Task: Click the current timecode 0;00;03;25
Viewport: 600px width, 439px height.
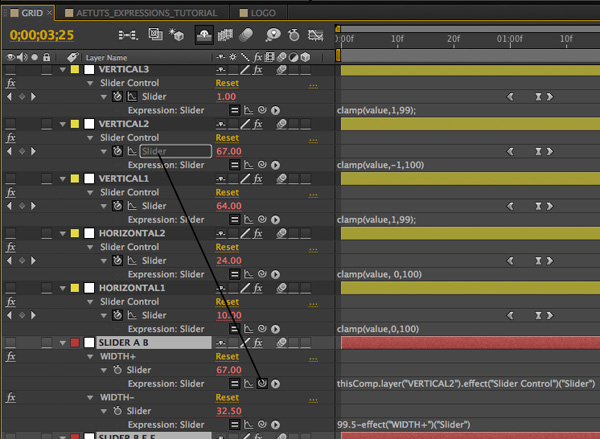Action: click(42, 35)
